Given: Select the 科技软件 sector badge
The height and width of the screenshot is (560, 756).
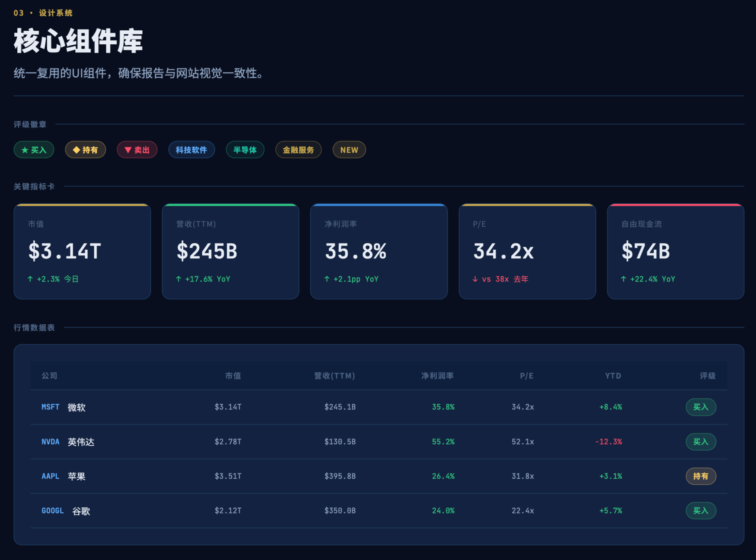Looking at the screenshot, I should [x=191, y=150].
